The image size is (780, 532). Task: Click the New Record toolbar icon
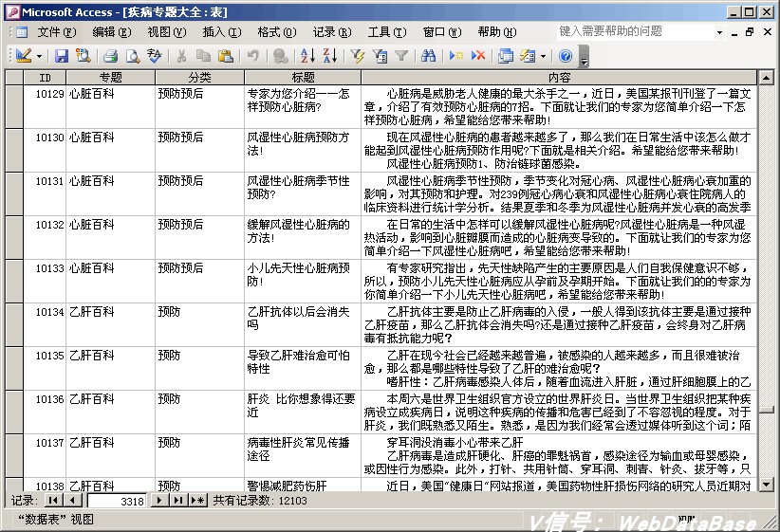[455, 56]
